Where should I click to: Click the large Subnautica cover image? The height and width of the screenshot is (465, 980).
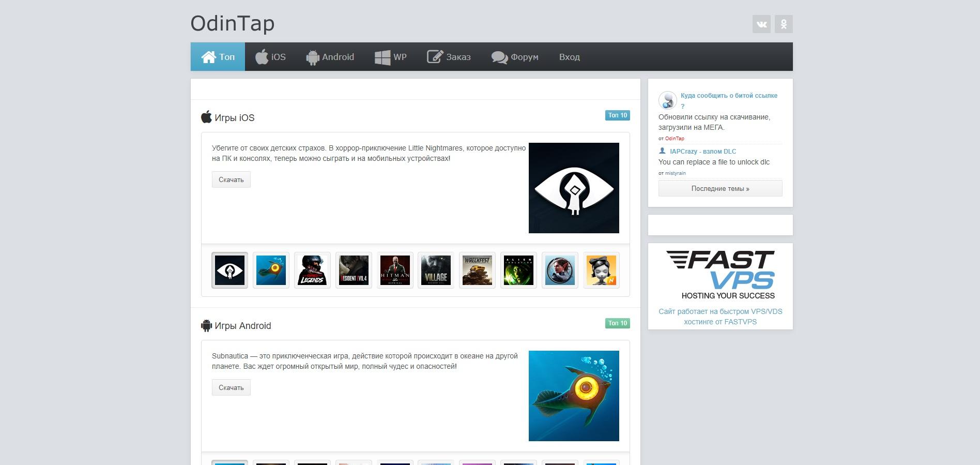(574, 396)
